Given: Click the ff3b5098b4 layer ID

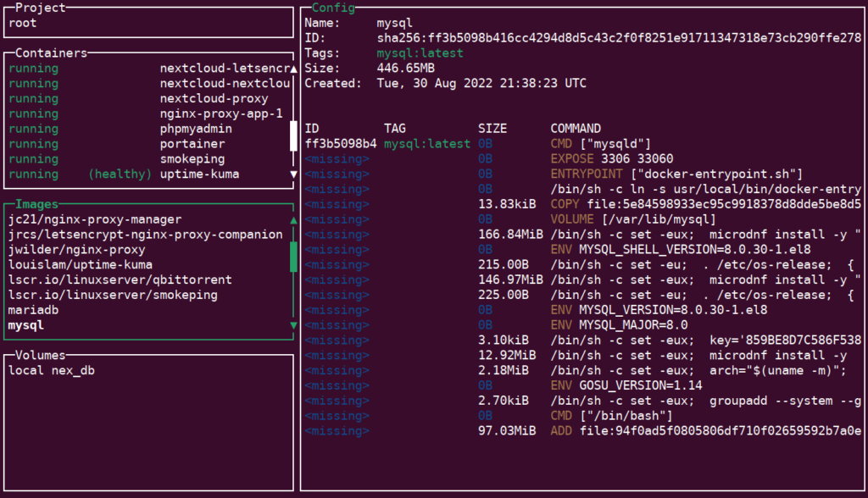Looking at the screenshot, I should click(x=341, y=144).
